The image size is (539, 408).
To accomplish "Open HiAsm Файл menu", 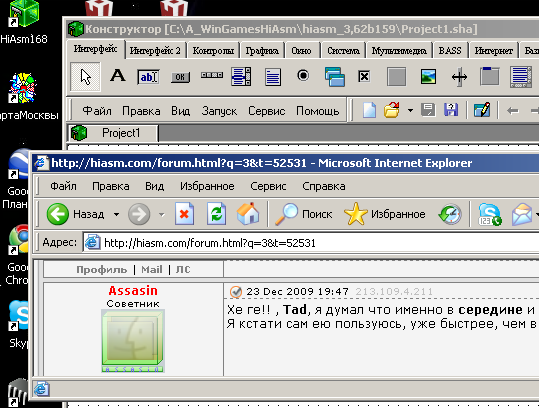I will (97, 111).
